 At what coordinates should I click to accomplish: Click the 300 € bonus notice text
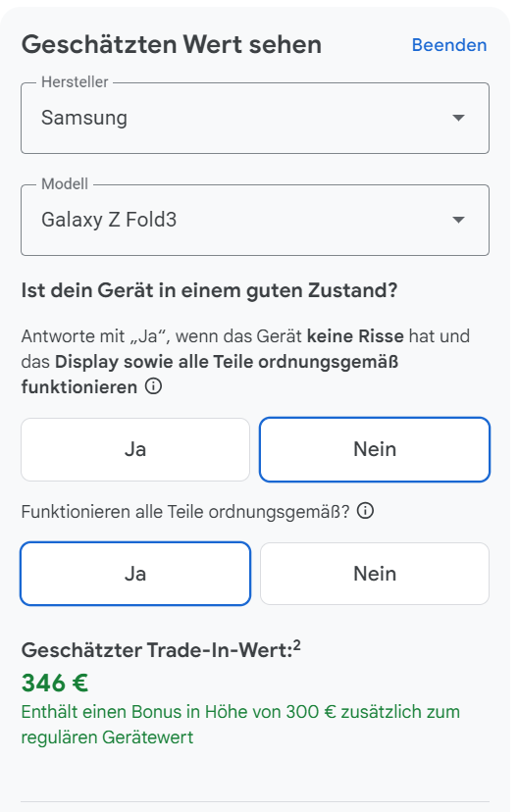240,725
